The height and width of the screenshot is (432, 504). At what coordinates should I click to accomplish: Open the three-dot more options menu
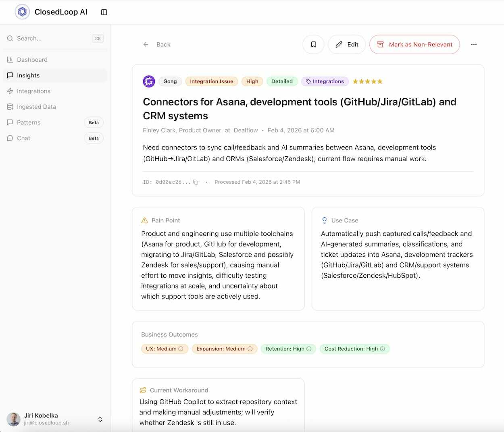[x=474, y=44]
